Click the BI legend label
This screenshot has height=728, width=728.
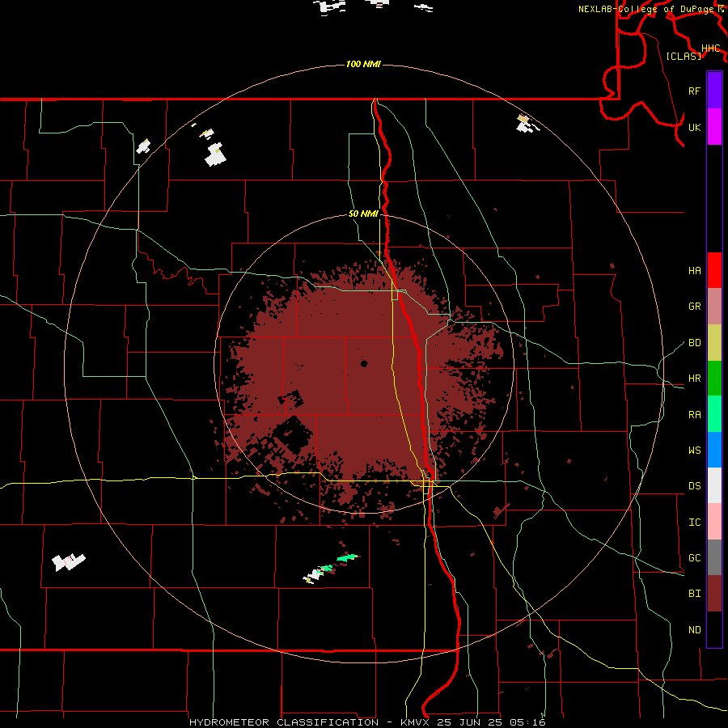click(695, 594)
